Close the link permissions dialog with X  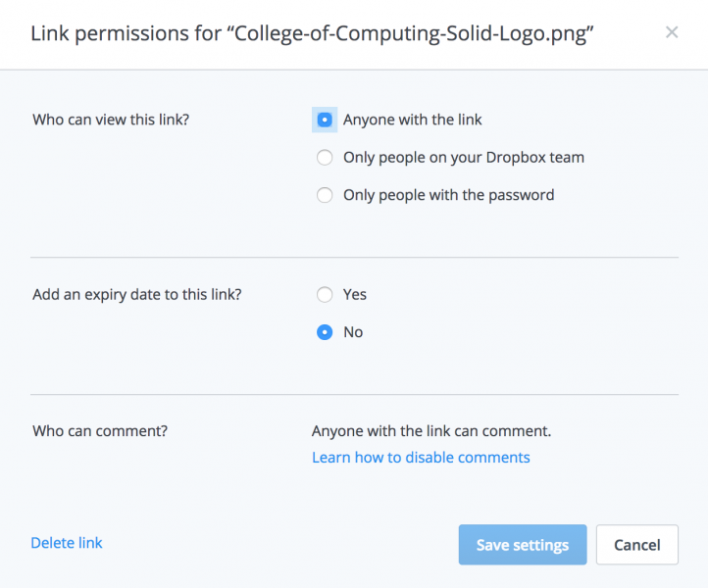click(x=672, y=32)
